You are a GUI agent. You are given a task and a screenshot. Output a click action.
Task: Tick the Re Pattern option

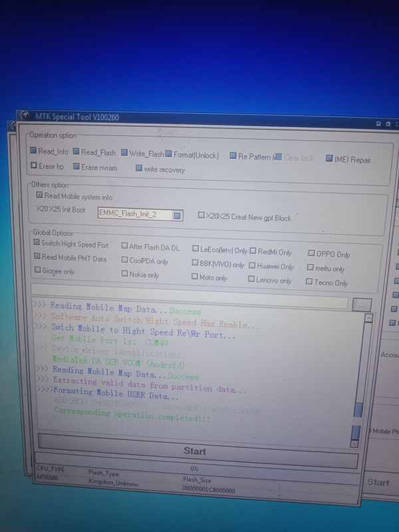coord(233,156)
